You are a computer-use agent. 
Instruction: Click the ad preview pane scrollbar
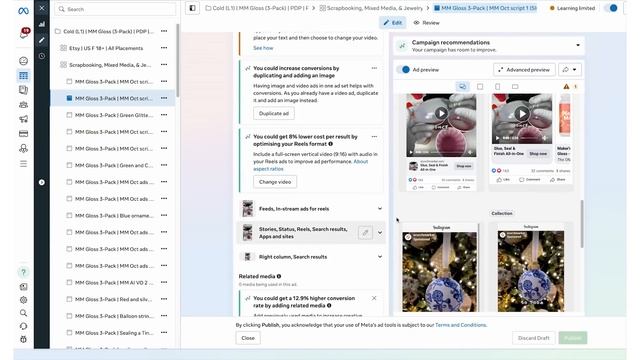coord(582,224)
